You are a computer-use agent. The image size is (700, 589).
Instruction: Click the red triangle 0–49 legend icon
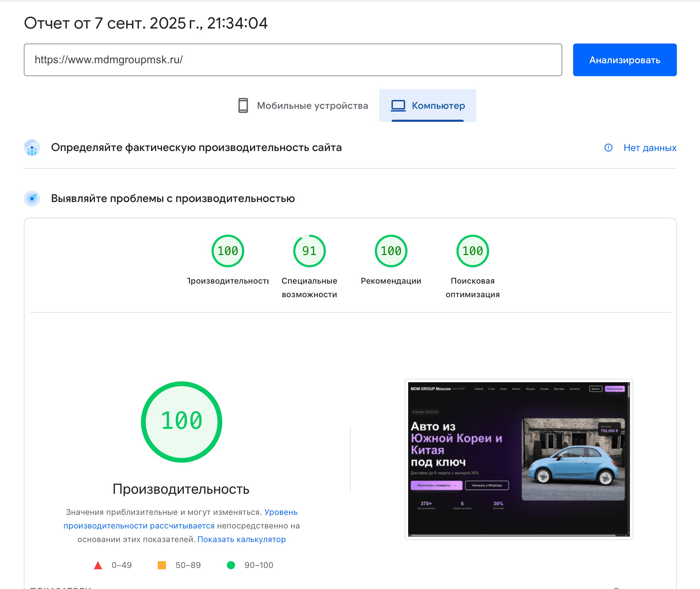(98, 565)
